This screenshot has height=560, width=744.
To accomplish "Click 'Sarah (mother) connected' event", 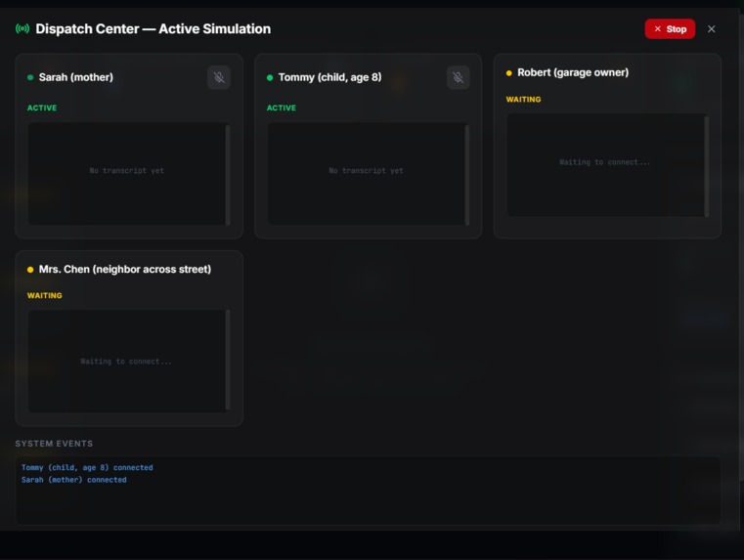I will click(74, 480).
